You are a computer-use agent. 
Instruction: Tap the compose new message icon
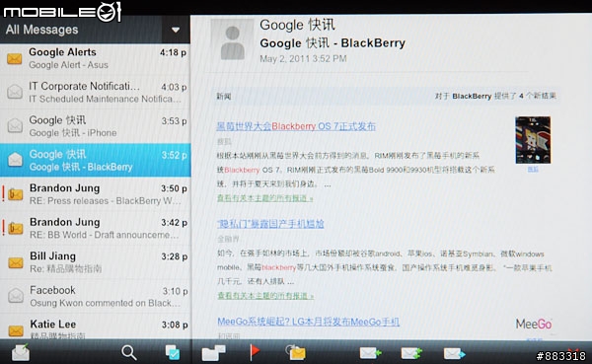(x=21, y=353)
